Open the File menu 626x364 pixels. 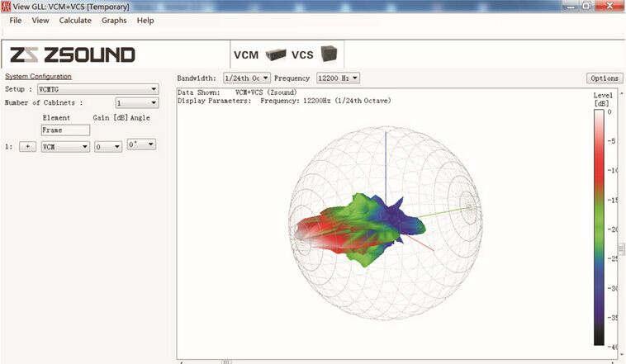point(15,21)
